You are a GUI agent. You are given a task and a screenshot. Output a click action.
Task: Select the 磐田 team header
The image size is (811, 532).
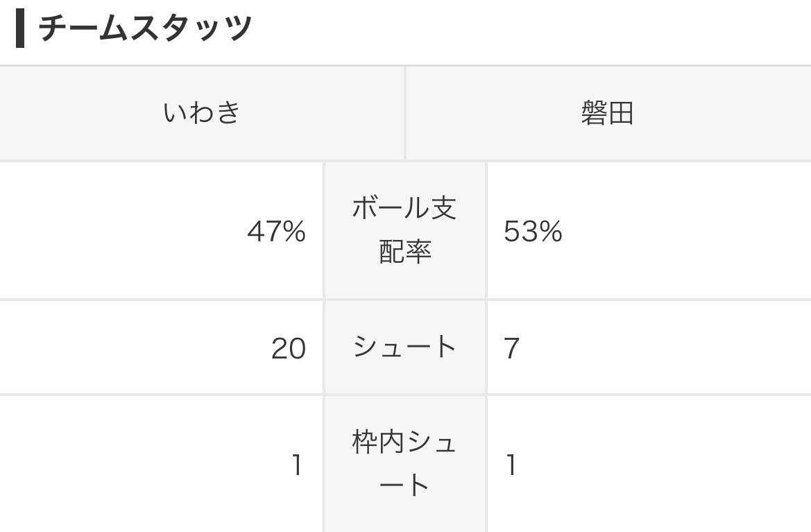pyautogui.click(x=608, y=112)
